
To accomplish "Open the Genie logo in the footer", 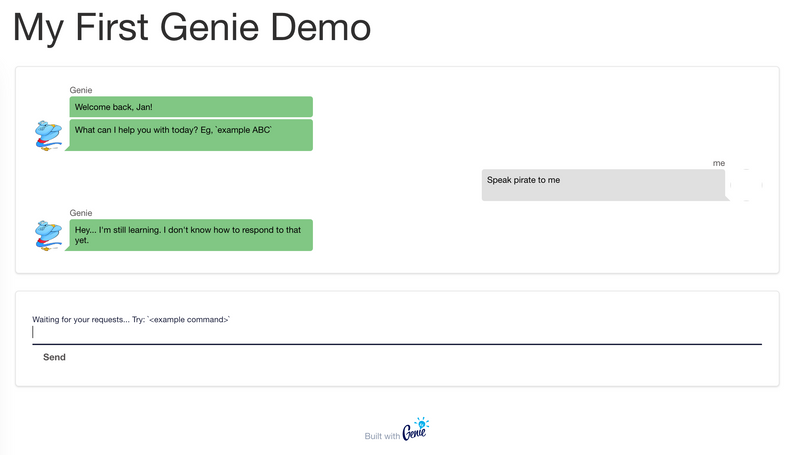I will (x=415, y=433).
